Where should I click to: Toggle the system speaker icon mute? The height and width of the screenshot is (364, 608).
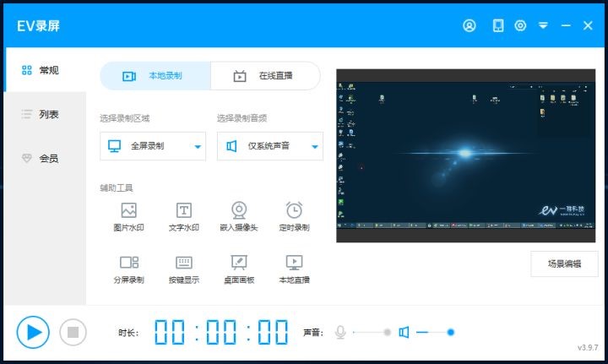pyautogui.click(x=404, y=332)
